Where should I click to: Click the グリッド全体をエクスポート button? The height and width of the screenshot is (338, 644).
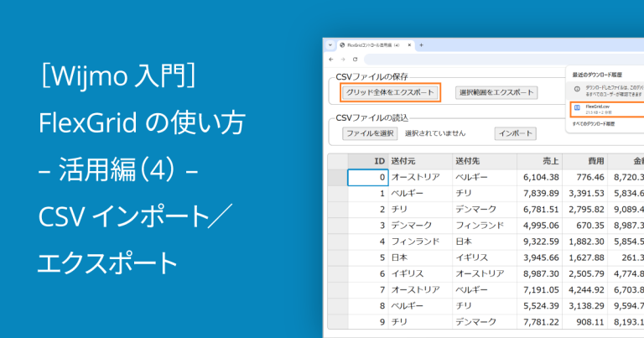coord(390,92)
